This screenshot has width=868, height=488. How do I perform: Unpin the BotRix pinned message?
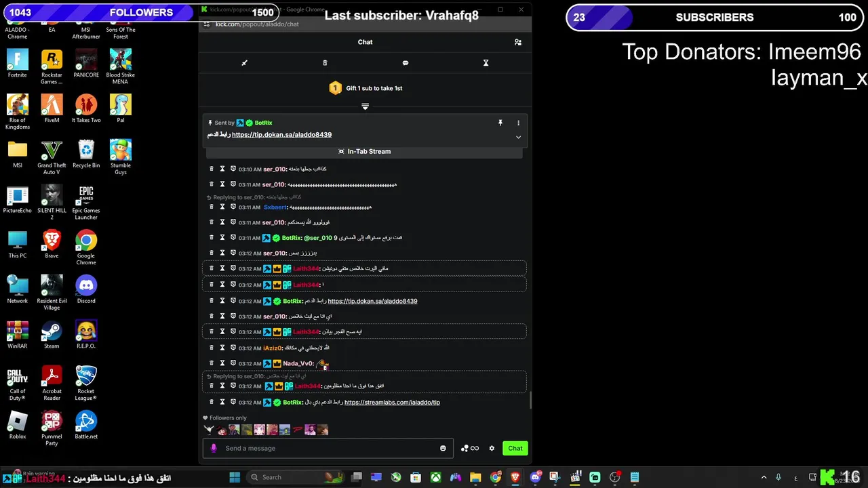pos(500,123)
